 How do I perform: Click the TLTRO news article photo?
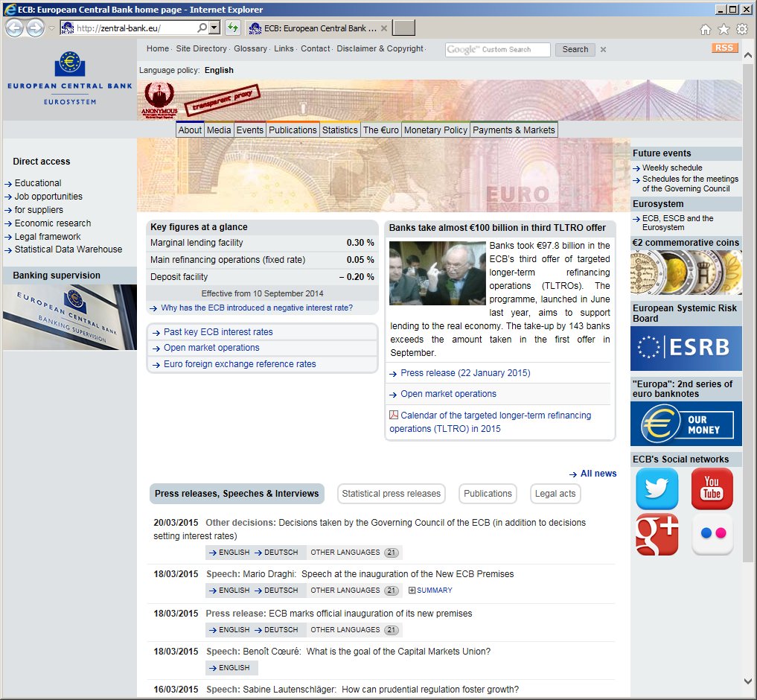438,273
